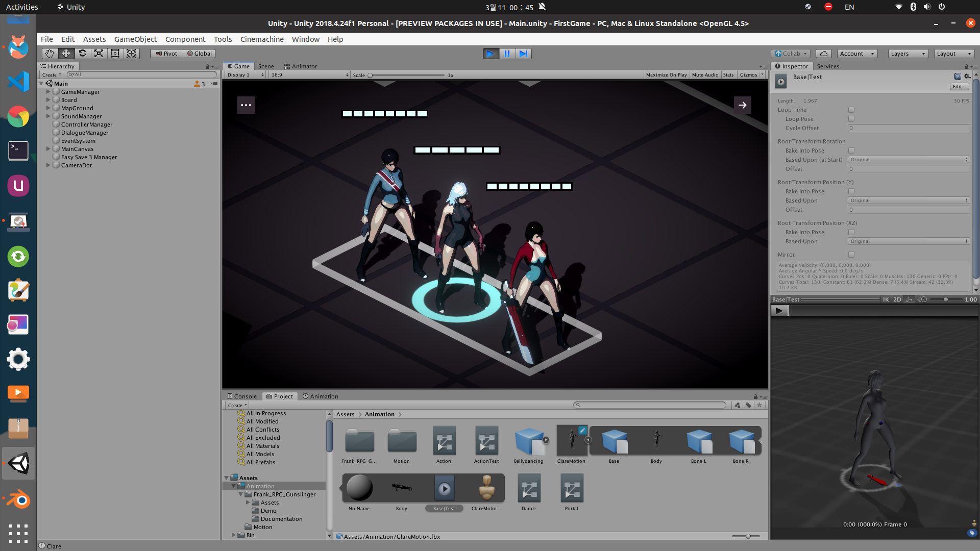Open the 16:9 aspect ratio dropdown
The height and width of the screenshot is (551, 980).
tap(310, 75)
